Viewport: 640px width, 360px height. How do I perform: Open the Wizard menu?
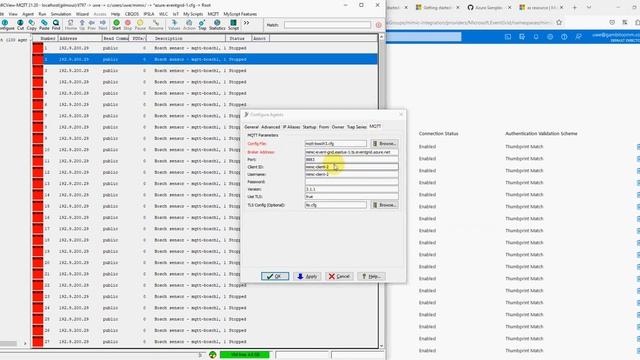pos(82,14)
